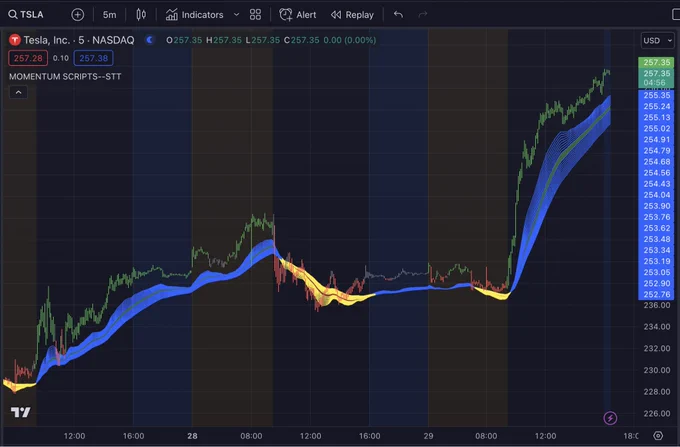Click the Tesla logo in chart legend
Screen dimensions: 680x447
15,40
